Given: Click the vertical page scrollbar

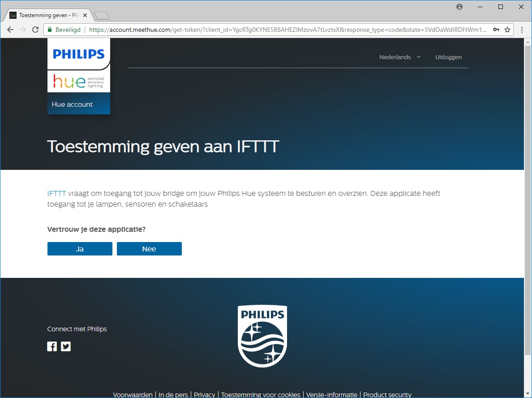Looking at the screenshot, I should 528,200.
